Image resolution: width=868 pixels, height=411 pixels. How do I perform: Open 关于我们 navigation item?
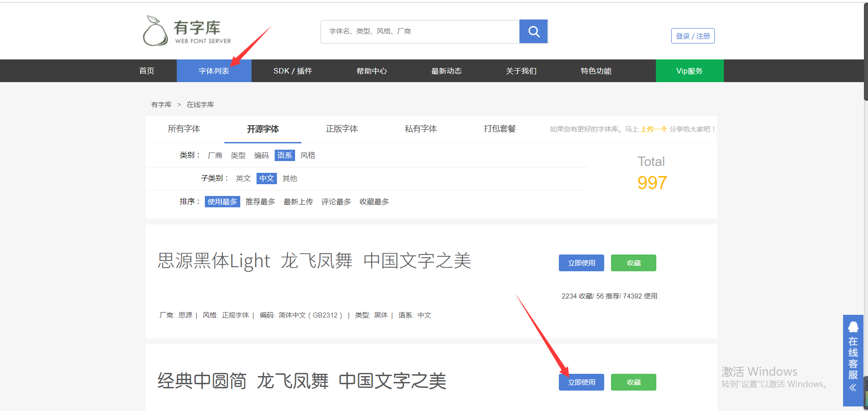[521, 71]
